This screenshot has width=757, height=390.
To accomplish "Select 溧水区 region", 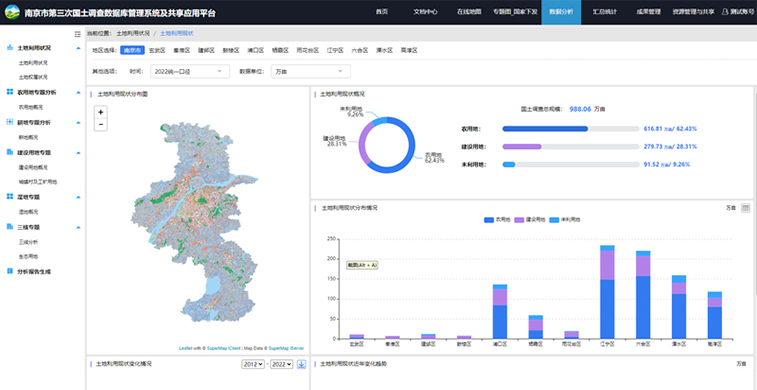I will 384,50.
